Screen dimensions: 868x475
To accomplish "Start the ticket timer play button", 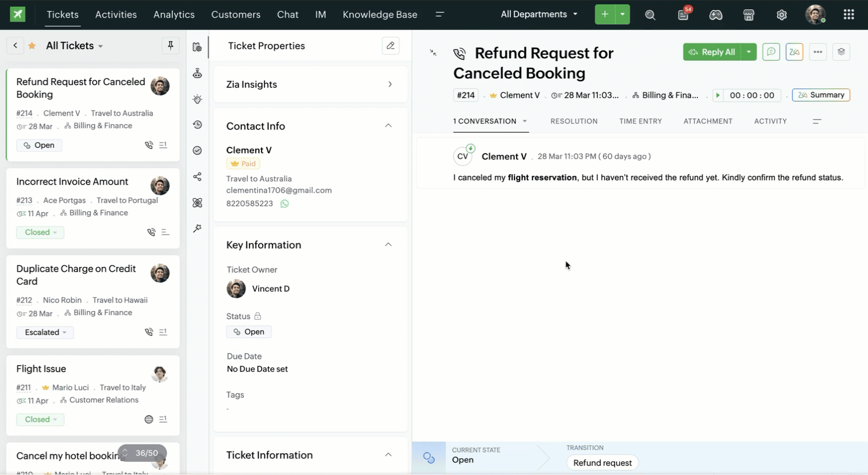I will tap(717, 95).
